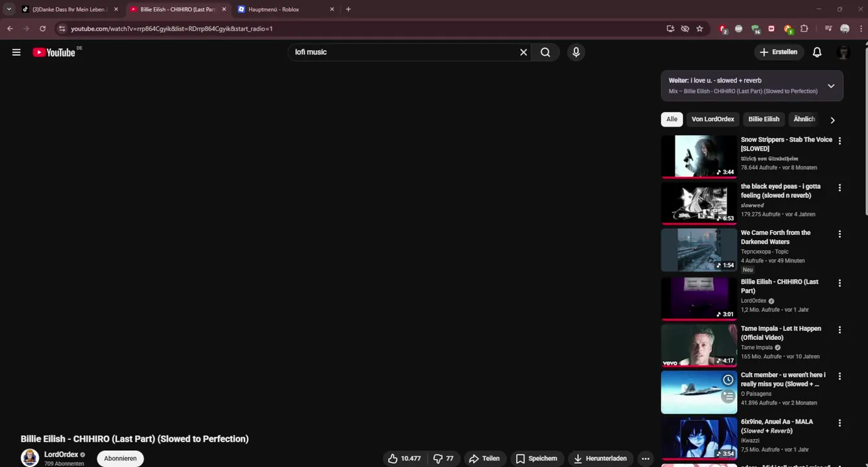Add Cult member video to watch later

[x=728, y=380]
